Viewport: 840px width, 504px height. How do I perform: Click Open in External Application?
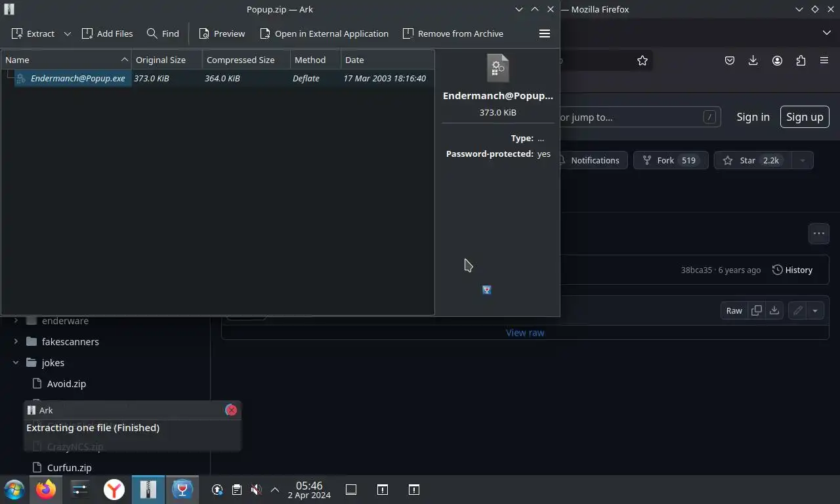click(324, 33)
